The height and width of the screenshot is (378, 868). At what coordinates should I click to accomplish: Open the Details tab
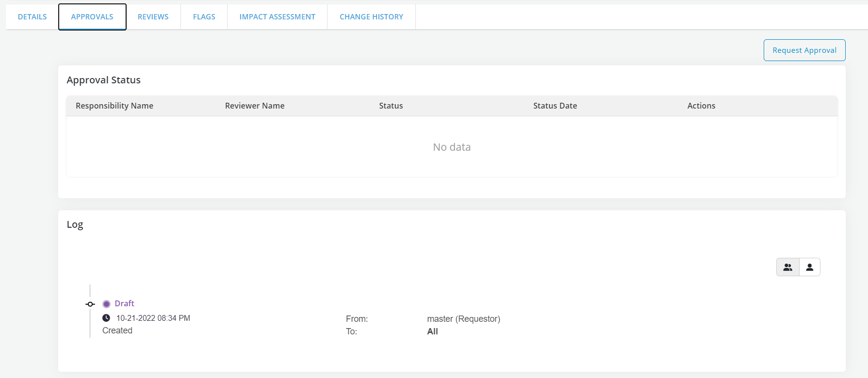[x=33, y=17]
